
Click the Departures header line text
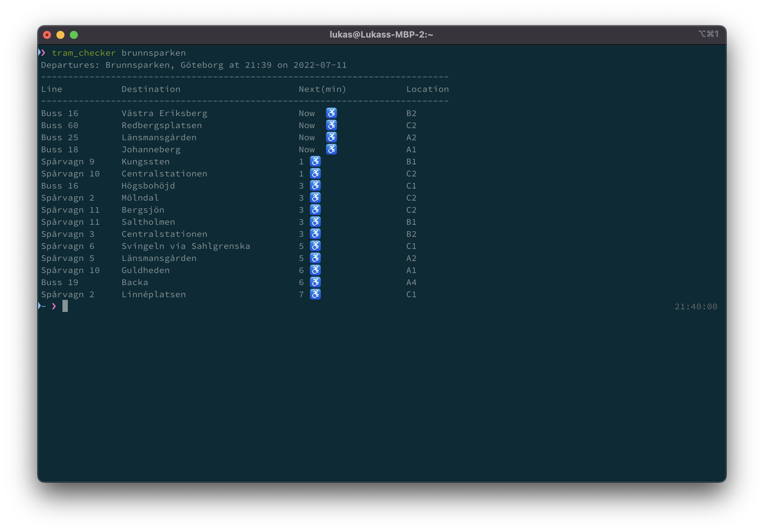tap(194, 65)
